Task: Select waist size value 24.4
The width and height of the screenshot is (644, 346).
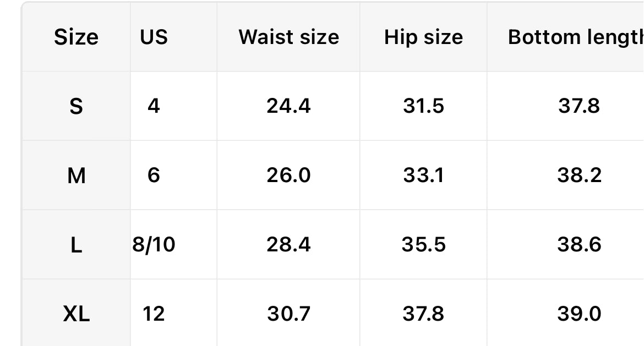Action: tap(288, 106)
